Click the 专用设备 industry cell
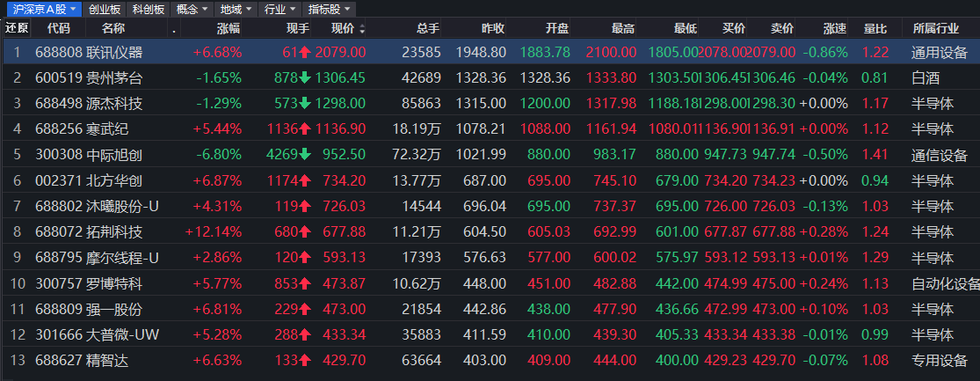Screen dimensions: 980x381 pos(939,361)
